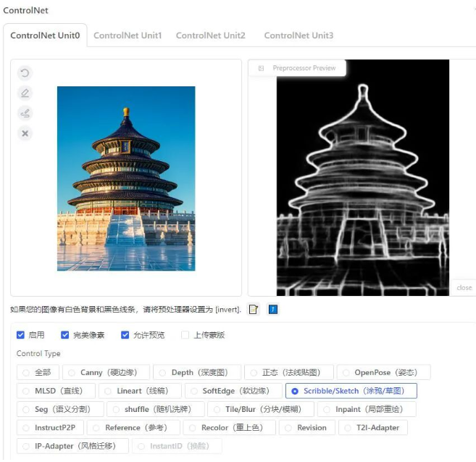The height and width of the screenshot is (462, 476).
Task: Select MLSD (直线) control type
Action: (57, 391)
